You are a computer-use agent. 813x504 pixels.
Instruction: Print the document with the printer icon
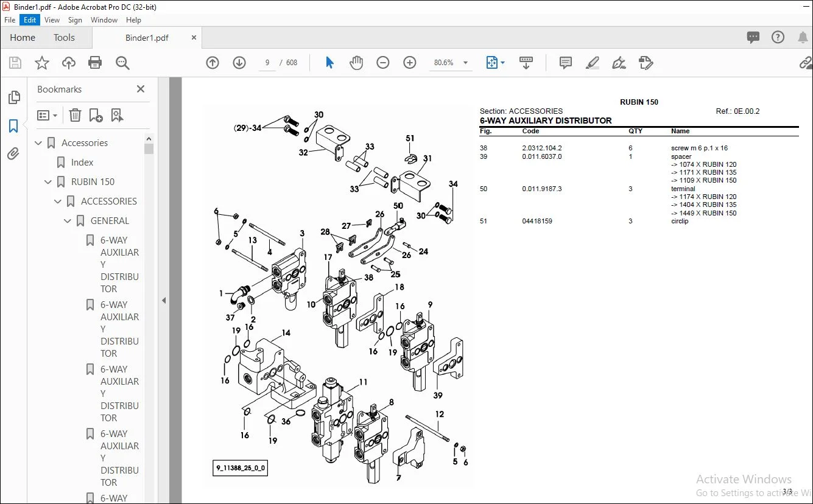tap(95, 63)
